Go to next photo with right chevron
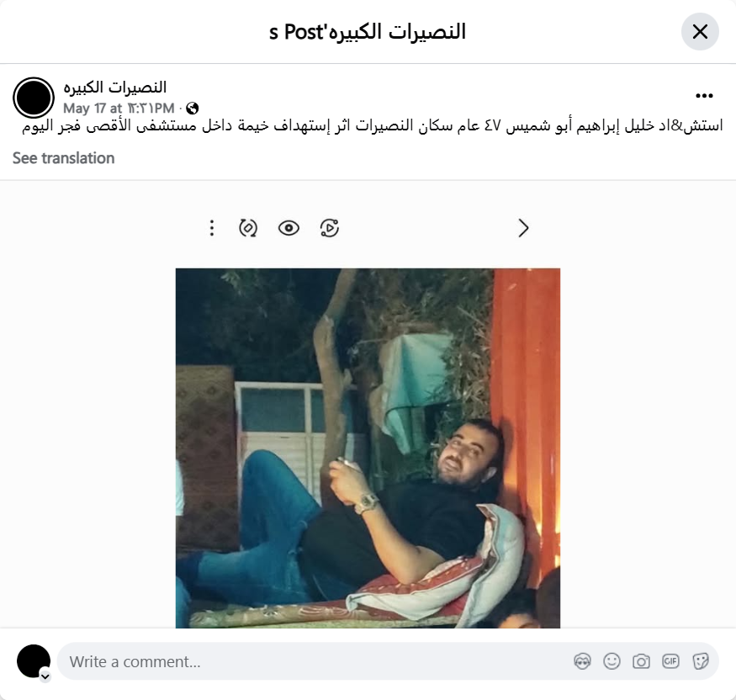 click(x=523, y=228)
